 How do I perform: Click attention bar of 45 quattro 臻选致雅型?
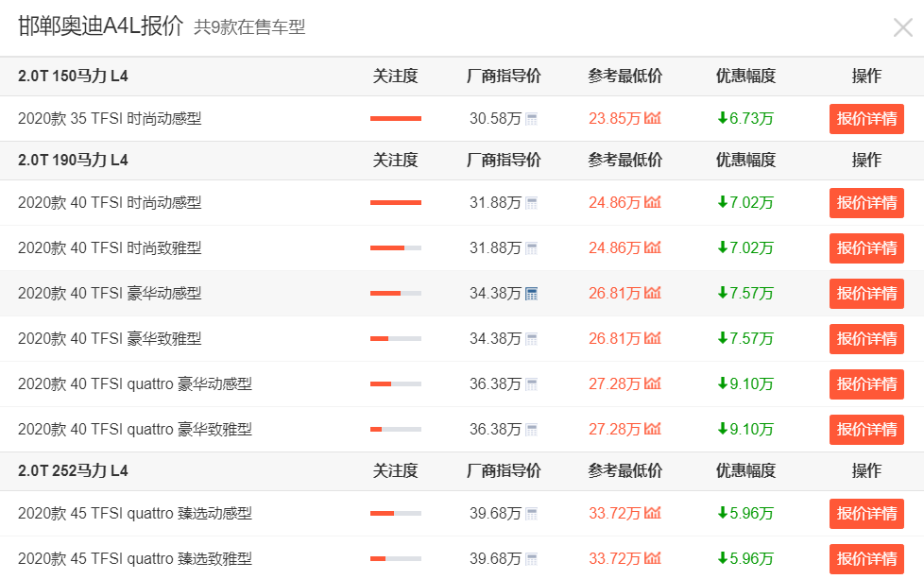coord(396,558)
